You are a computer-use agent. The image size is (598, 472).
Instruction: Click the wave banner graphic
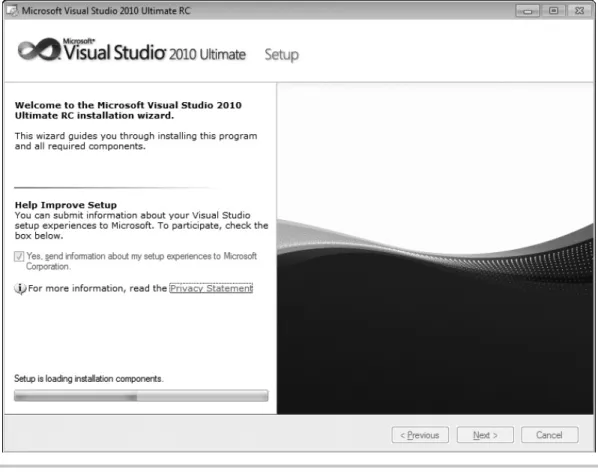click(x=435, y=249)
